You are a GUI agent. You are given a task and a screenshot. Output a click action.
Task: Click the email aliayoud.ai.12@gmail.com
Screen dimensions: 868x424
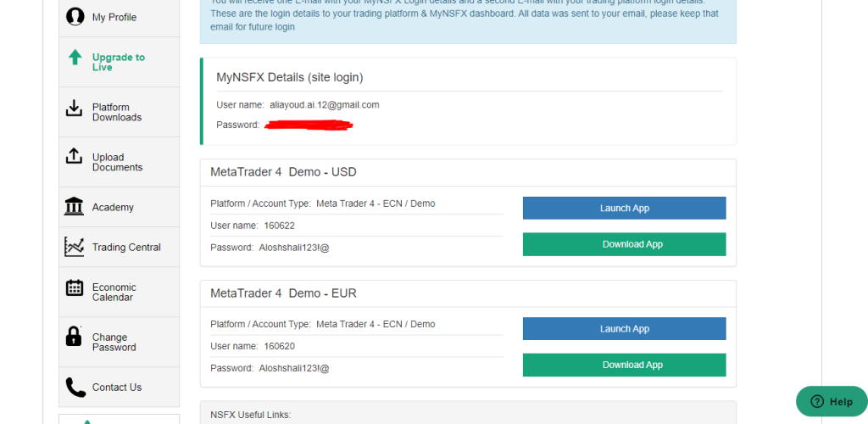coord(325,104)
